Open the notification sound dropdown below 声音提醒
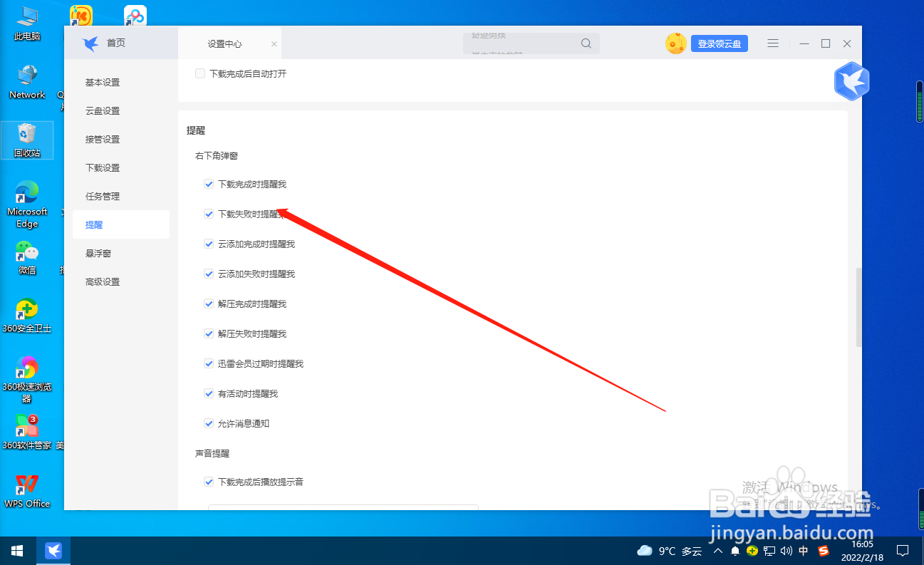 coord(342,508)
